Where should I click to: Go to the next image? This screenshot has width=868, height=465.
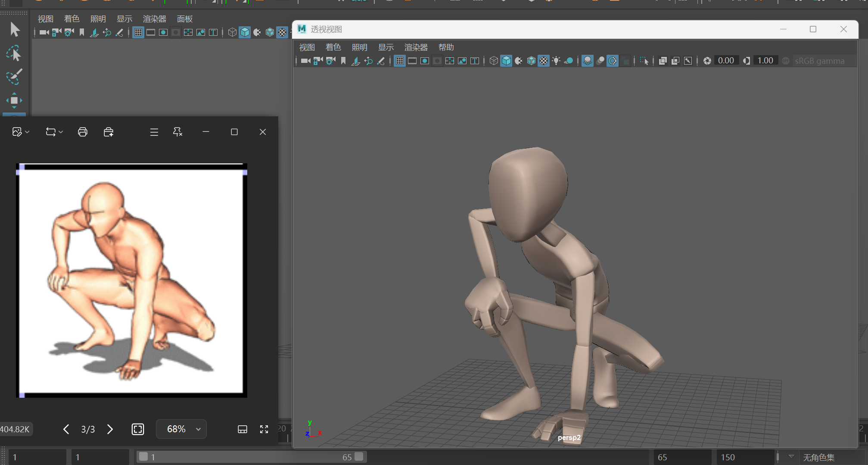[110, 429]
